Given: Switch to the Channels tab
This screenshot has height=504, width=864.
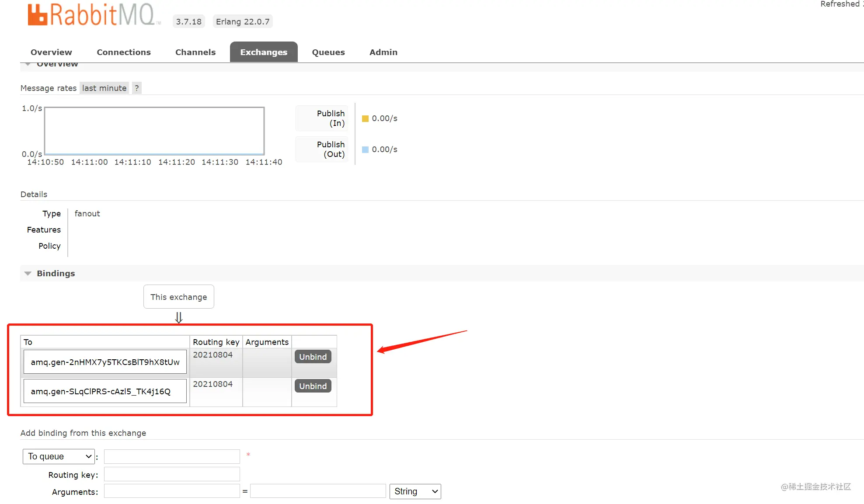Looking at the screenshot, I should click(195, 52).
